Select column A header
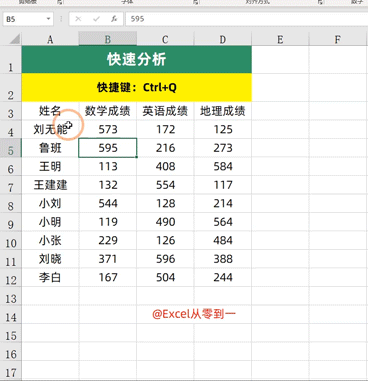The image size is (368, 381). click(50, 39)
